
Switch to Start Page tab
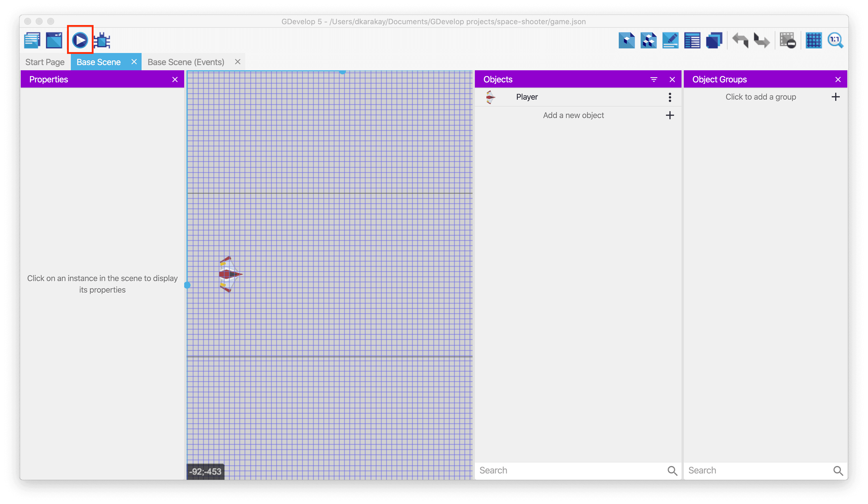[45, 62]
